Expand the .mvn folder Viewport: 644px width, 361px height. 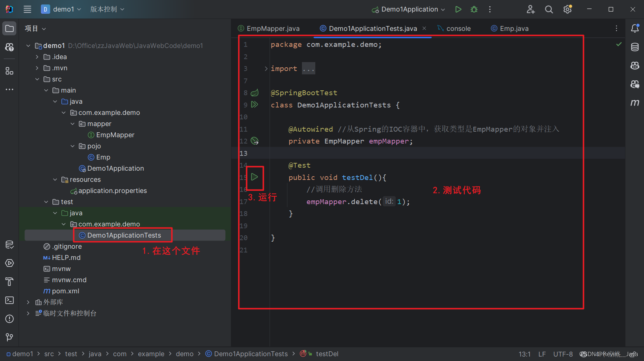37,68
